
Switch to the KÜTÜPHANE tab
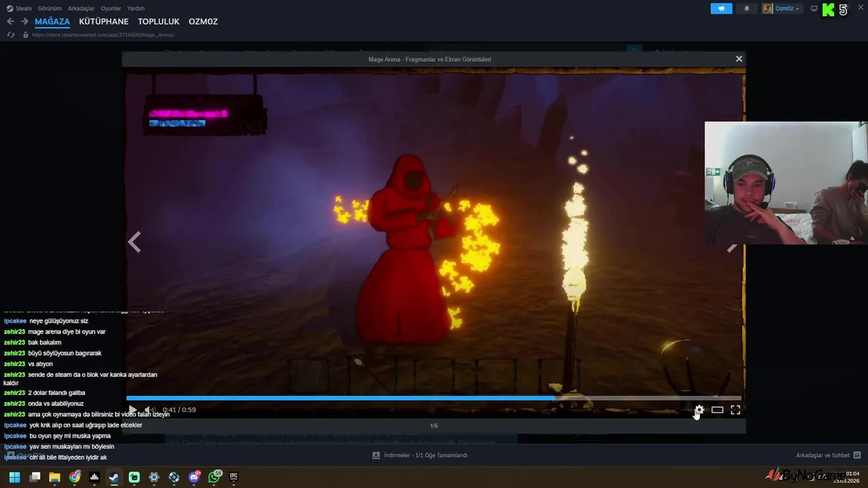pyautogui.click(x=104, y=22)
